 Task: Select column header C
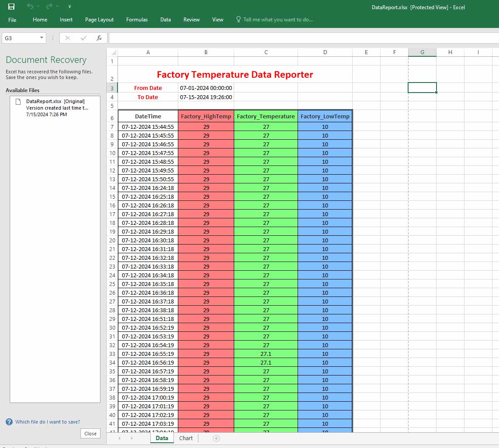[x=266, y=52]
